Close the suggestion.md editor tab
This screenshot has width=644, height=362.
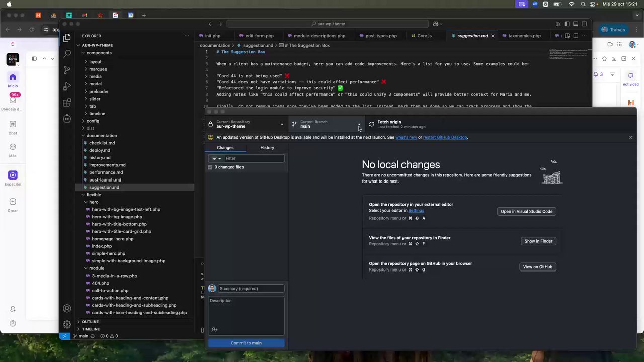[493, 36]
